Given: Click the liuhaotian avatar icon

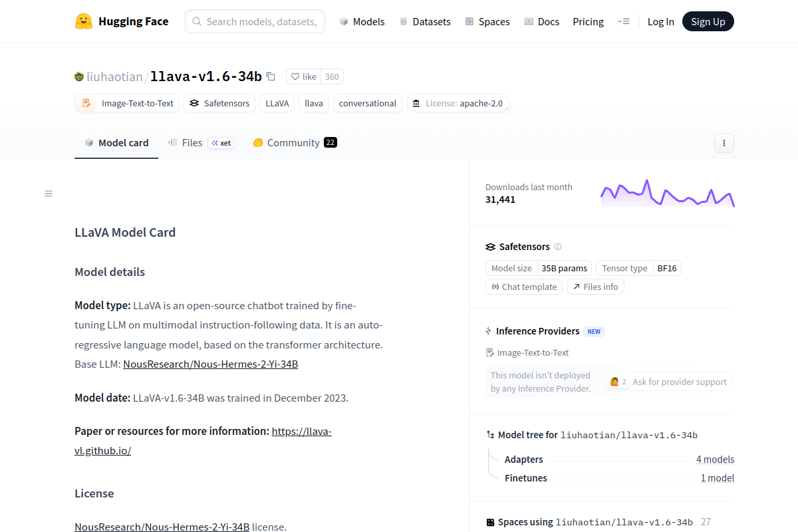Looking at the screenshot, I should pyautogui.click(x=79, y=76).
